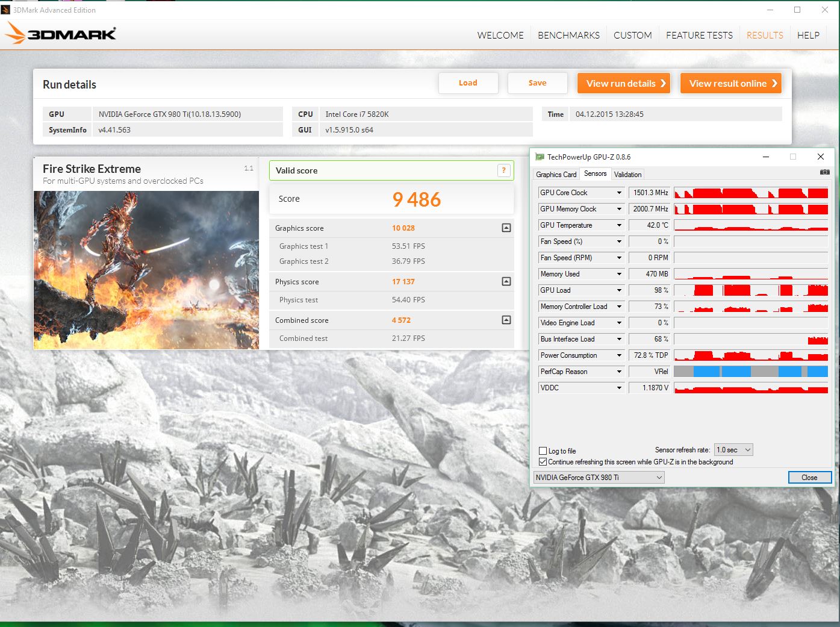Click the Combined score value 4 572
The width and height of the screenshot is (840, 627).
pyautogui.click(x=401, y=320)
